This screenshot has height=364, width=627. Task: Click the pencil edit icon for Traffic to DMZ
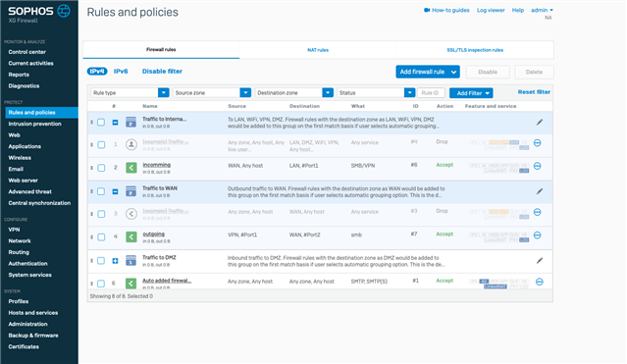pos(540,261)
